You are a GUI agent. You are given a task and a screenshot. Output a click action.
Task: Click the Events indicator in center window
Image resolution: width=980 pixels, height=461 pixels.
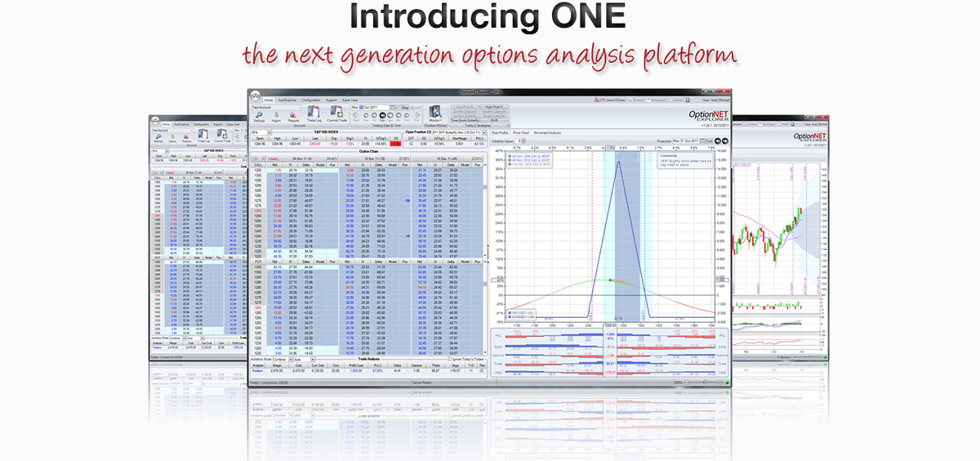tap(635, 100)
